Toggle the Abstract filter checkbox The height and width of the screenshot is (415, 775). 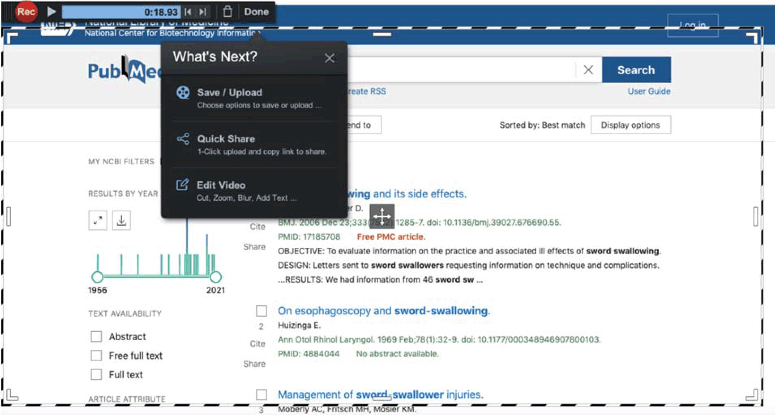point(96,336)
